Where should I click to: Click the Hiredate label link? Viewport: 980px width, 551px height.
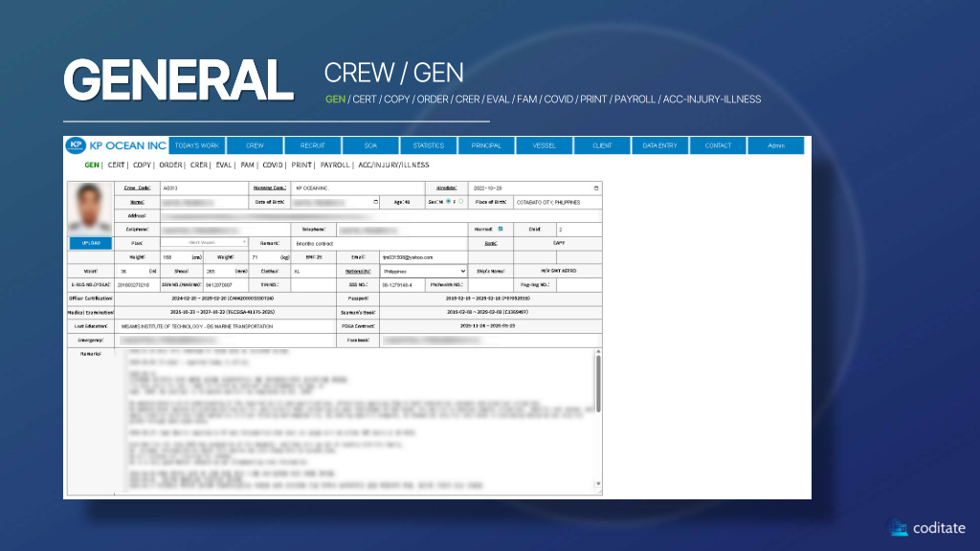(x=446, y=188)
